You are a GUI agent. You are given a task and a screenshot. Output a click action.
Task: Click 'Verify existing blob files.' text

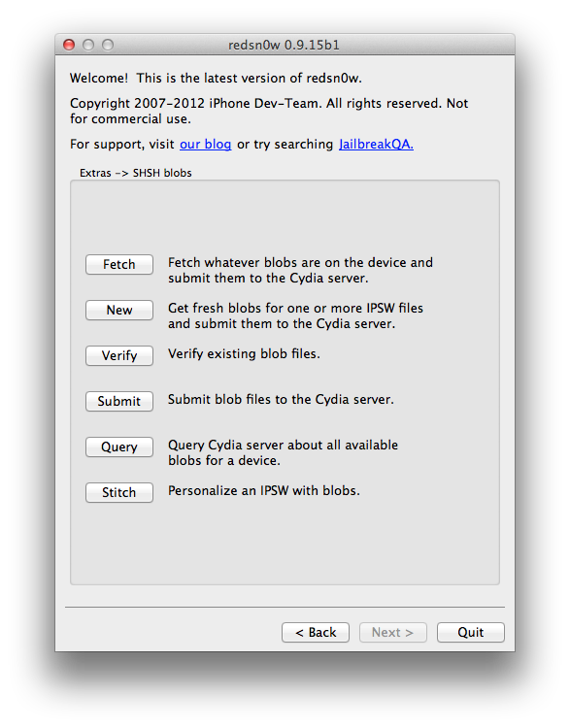click(x=244, y=353)
